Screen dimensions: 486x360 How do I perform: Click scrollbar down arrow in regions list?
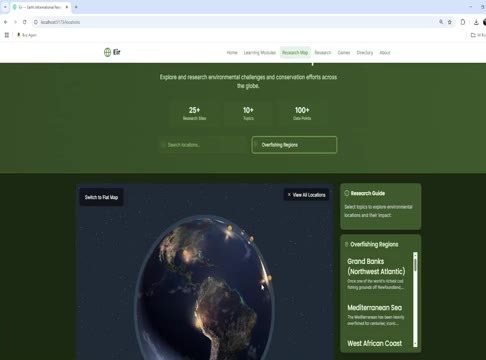pyautogui.click(x=415, y=344)
